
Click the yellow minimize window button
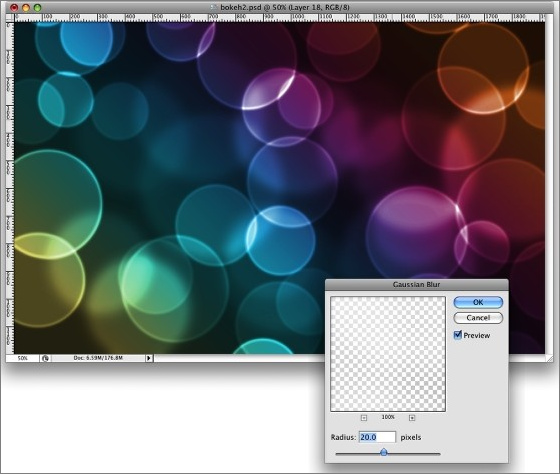[x=26, y=7]
